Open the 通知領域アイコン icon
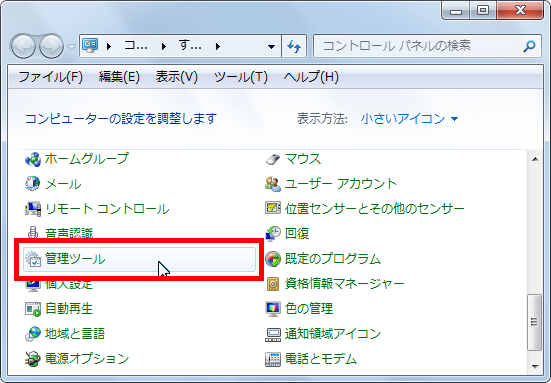 273,334
